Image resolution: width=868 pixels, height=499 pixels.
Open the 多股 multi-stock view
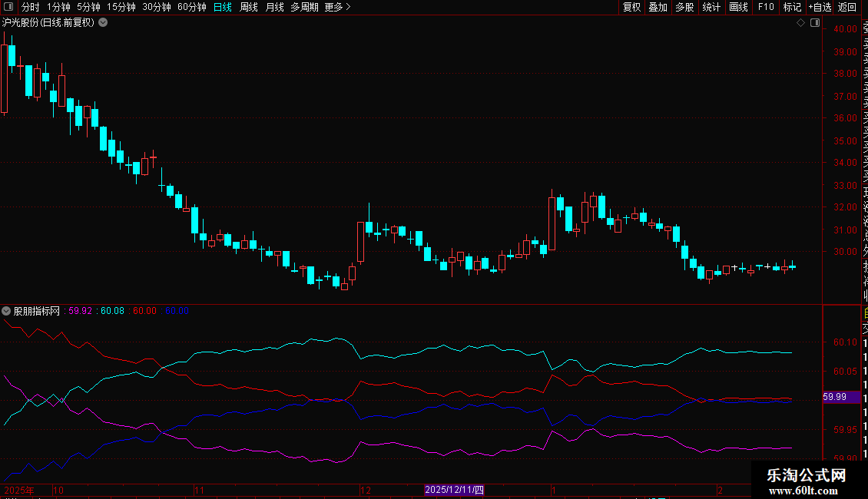click(684, 7)
